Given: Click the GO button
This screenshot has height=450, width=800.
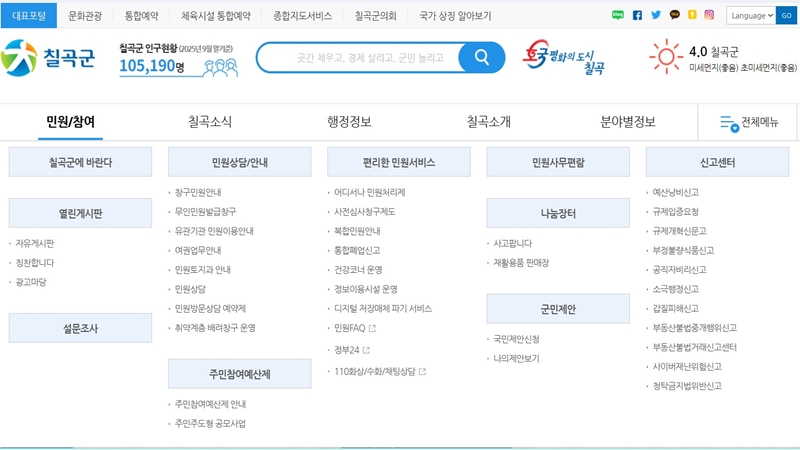Looking at the screenshot, I should 786,15.
